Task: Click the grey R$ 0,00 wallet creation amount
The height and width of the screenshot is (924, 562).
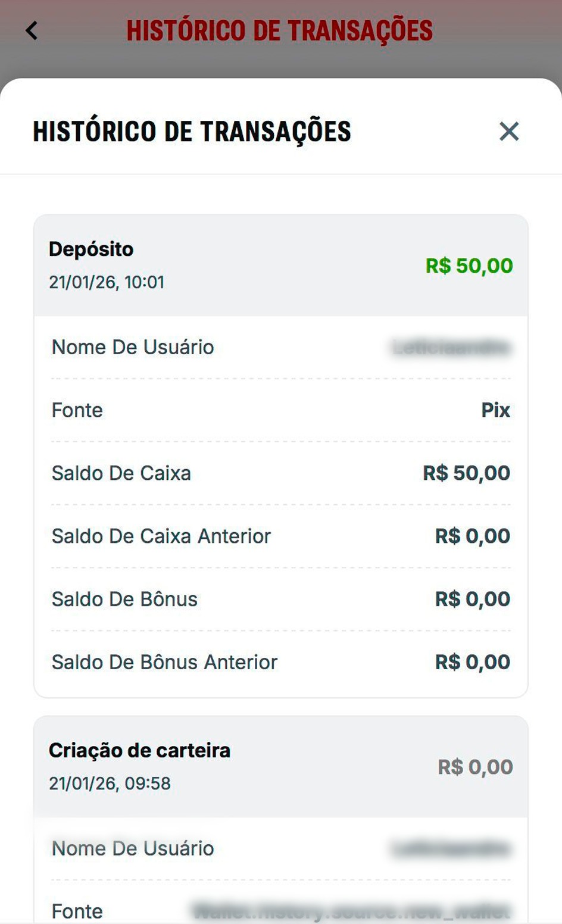Action: pyautogui.click(x=475, y=767)
